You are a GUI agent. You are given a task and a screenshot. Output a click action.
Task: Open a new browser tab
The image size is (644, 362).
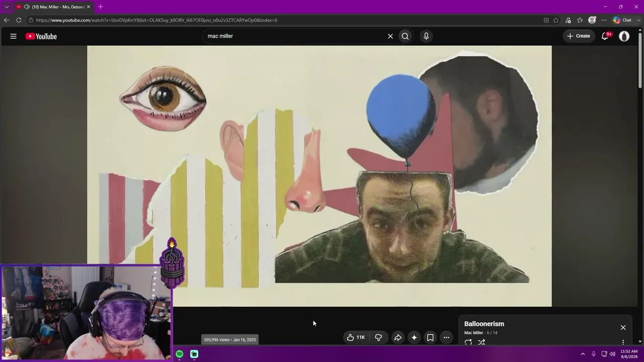(101, 7)
